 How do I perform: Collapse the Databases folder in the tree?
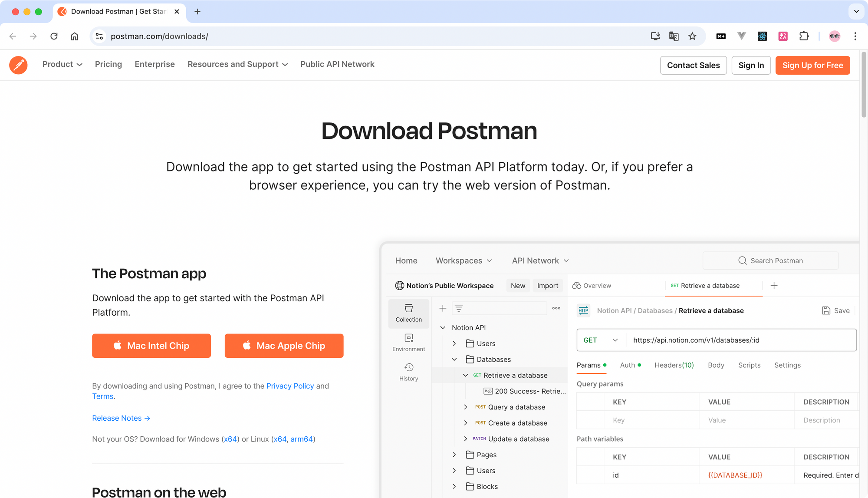click(454, 359)
